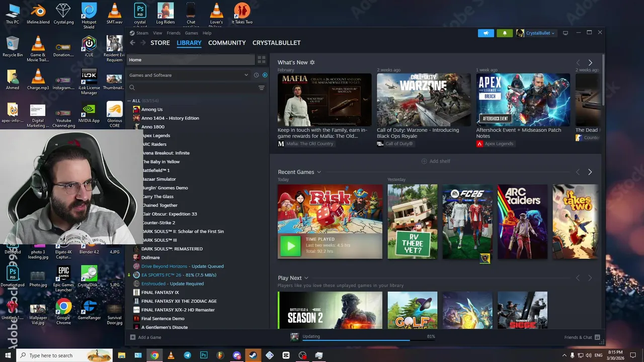The image size is (644, 362).
Task: Go to the COMMUNITY tab
Action: [227, 43]
